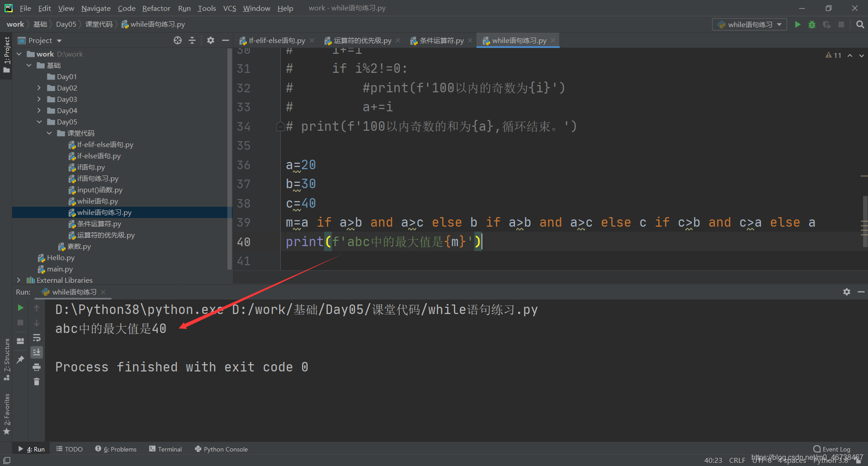Viewport: 868px width, 466px height.
Task: Click the fold marker on line 34
Action: pos(280,127)
